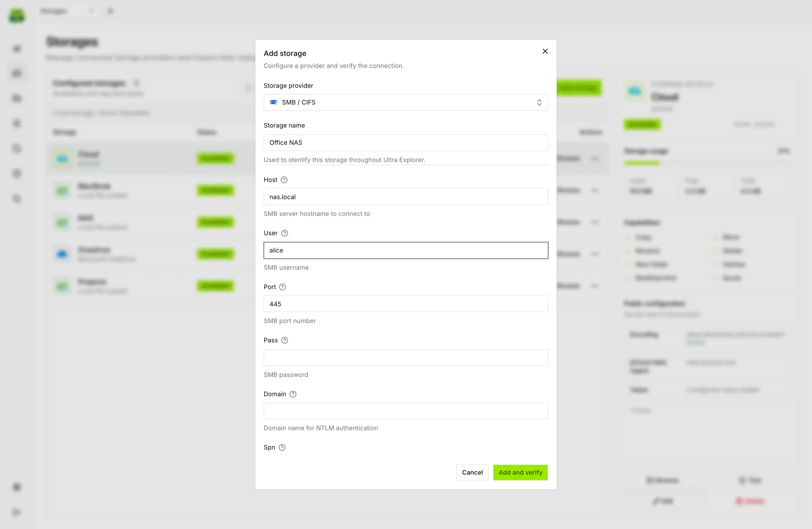Click the Add and verify button
Image resolution: width=812 pixels, height=529 pixels.
coord(520,473)
